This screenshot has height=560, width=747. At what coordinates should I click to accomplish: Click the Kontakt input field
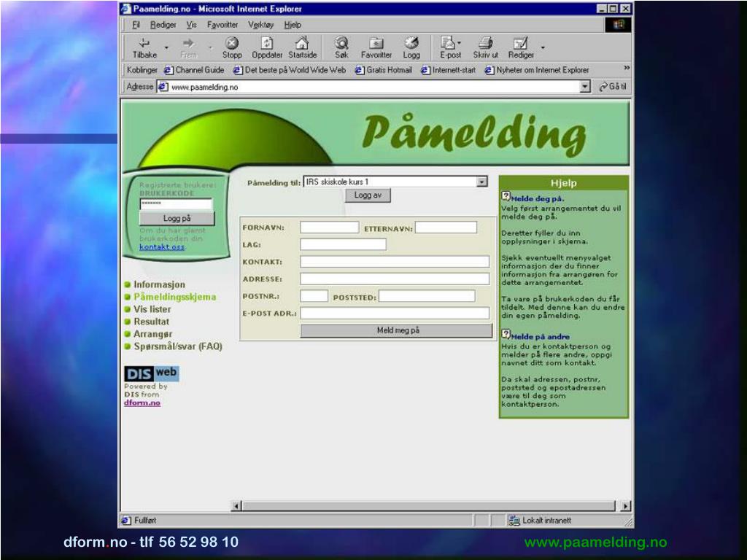pos(395,262)
